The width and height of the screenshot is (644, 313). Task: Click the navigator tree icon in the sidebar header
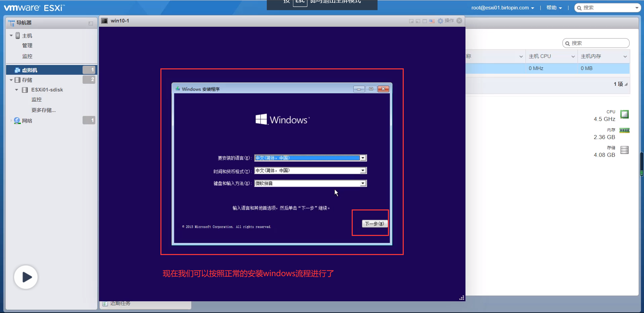11,23
